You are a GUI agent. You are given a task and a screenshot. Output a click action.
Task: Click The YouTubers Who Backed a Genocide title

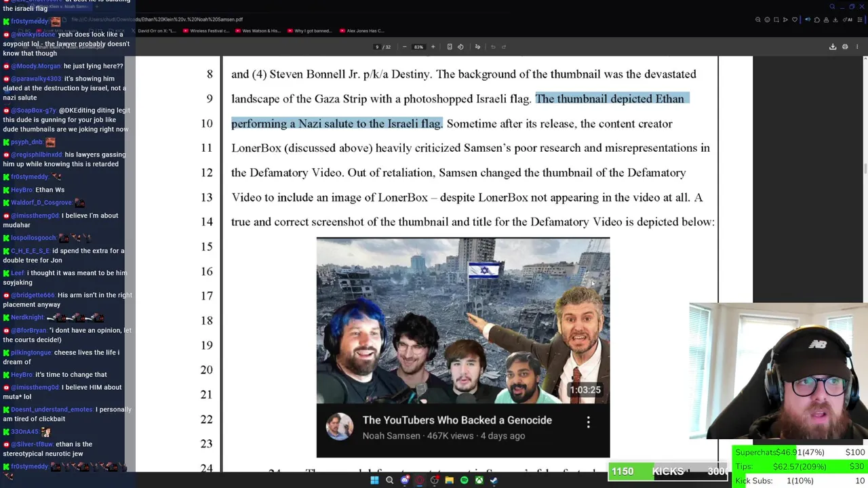457,420
